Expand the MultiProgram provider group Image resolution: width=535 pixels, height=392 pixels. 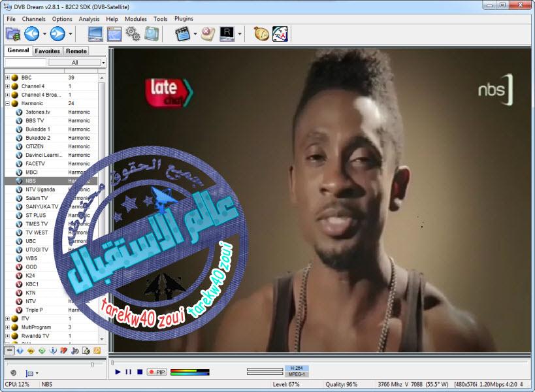coord(7,327)
